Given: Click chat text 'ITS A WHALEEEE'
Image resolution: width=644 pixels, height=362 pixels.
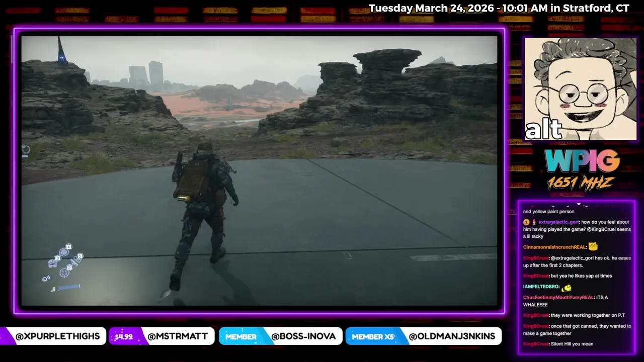Looking at the screenshot, I should (566, 301).
